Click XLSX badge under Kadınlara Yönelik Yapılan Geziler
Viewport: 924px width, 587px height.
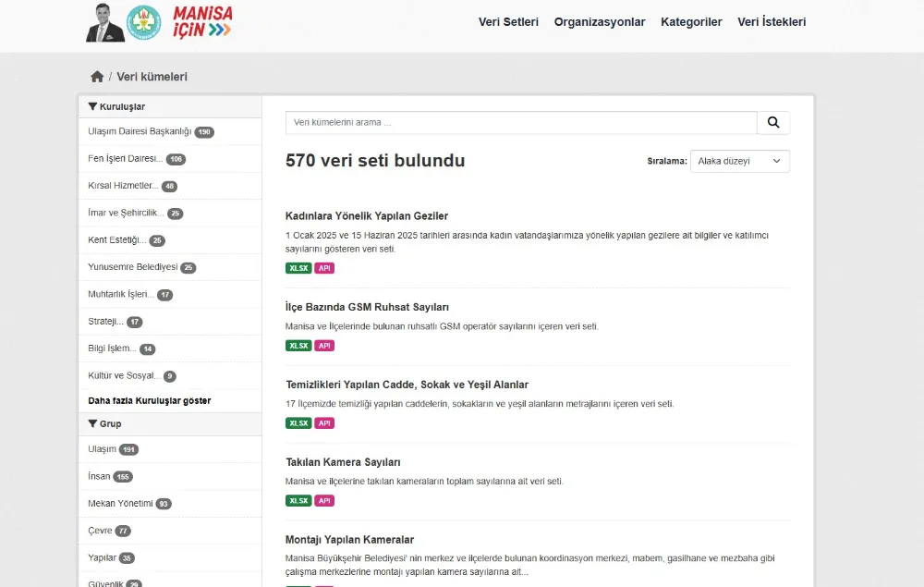point(298,268)
